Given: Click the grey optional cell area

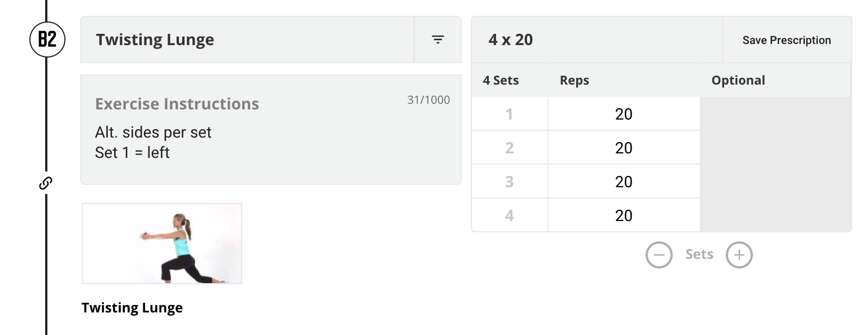Looking at the screenshot, I should click(x=775, y=164).
